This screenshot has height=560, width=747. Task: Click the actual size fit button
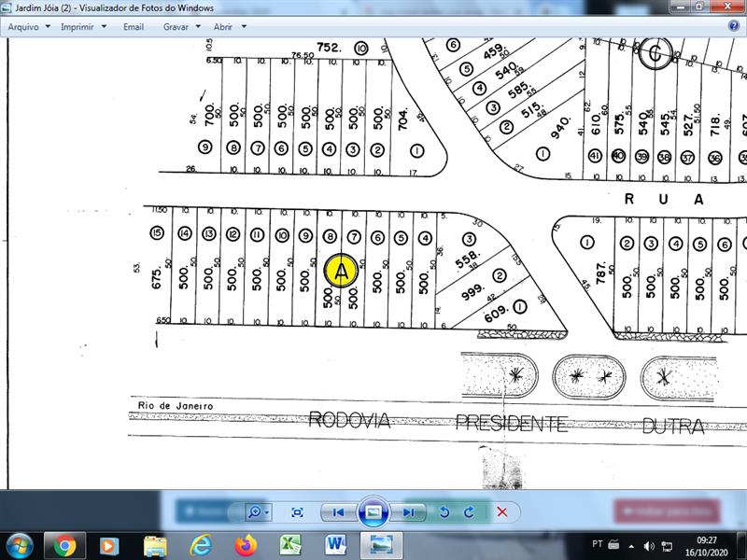tap(297, 512)
